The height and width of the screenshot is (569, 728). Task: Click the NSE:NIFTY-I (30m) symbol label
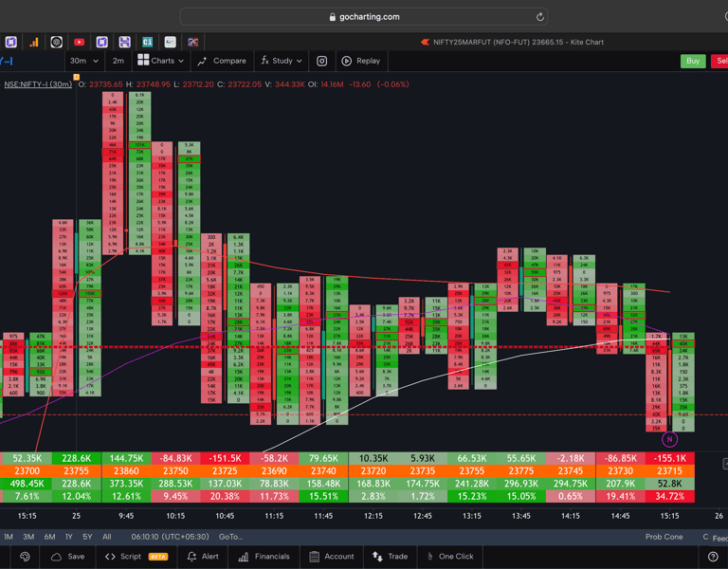click(x=38, y=84)
